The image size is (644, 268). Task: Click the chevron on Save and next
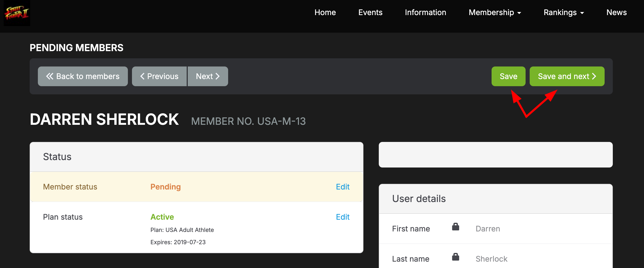[594, 76]
